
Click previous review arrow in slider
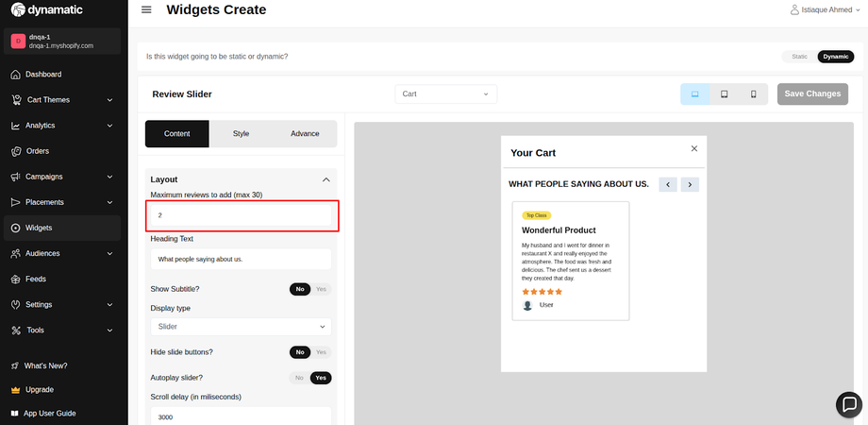coord(668,184)
